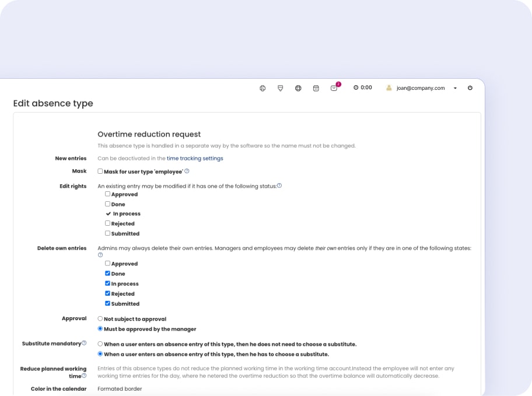Viewport: 532px width, 396px height.
Task: Uncheck Submitted under Delete own entries
Action: click(107, 303)
